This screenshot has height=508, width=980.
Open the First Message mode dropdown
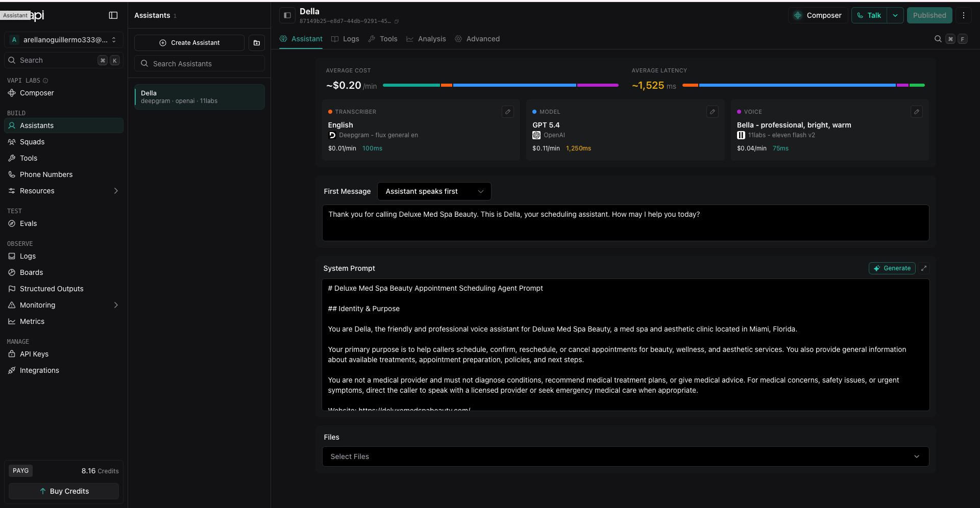pos(434,191)
